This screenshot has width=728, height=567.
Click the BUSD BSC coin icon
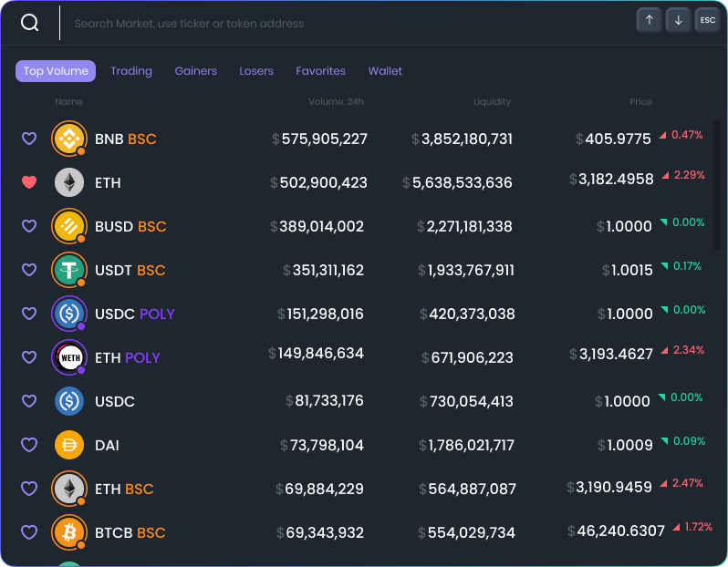point(68,226)
